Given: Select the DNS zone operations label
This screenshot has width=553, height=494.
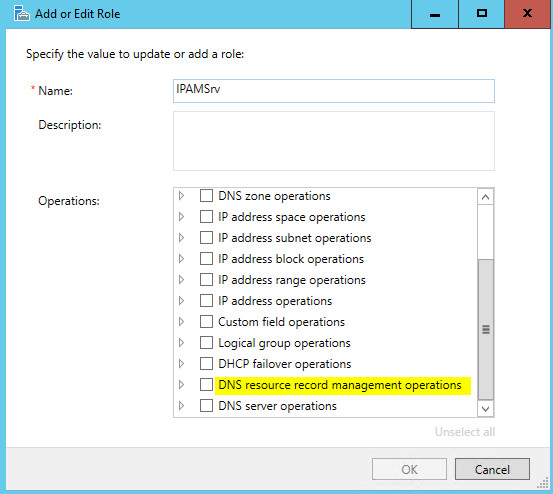Looking at the screenshot, I should [274, 196].
